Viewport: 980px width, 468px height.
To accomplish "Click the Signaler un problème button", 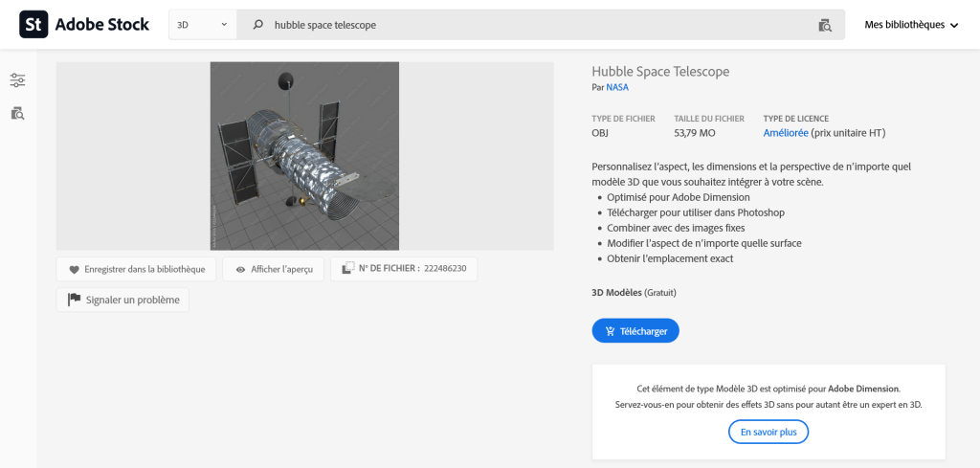I will pyautogui.click(x=123, y=300).
